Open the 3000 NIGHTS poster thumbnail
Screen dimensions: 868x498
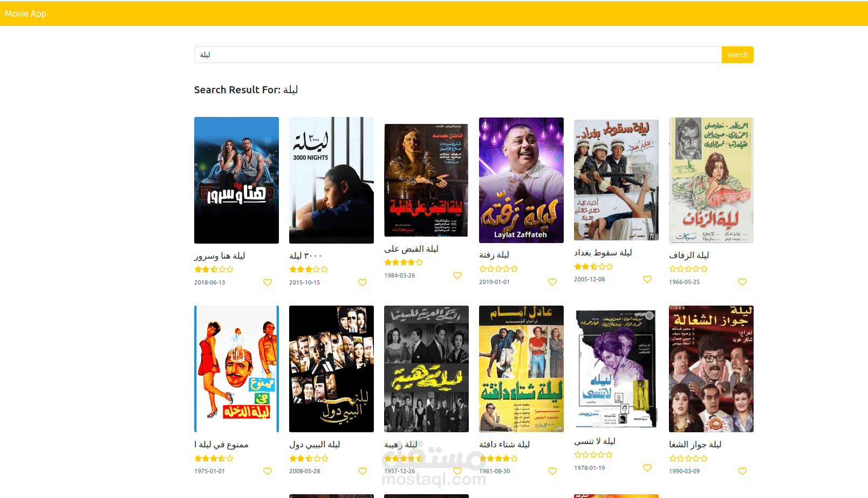coord(331,180)
